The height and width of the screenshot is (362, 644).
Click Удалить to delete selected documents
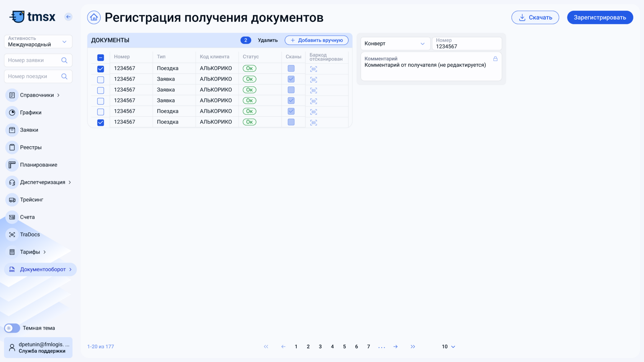coord(268,40)
